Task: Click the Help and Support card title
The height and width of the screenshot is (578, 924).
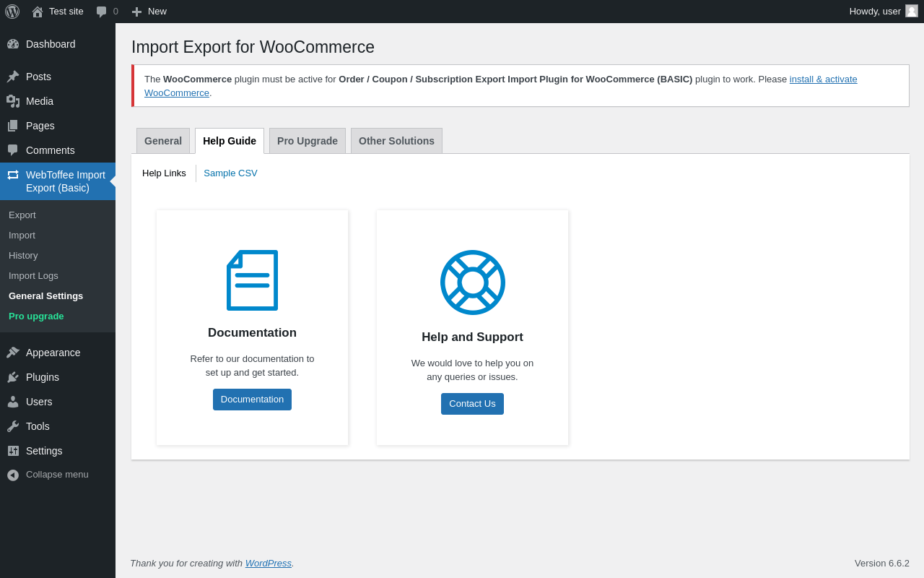Action: click(472, 337)
